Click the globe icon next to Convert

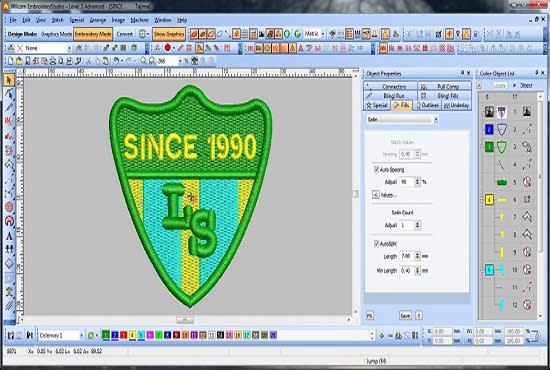[x=143, y=34]
